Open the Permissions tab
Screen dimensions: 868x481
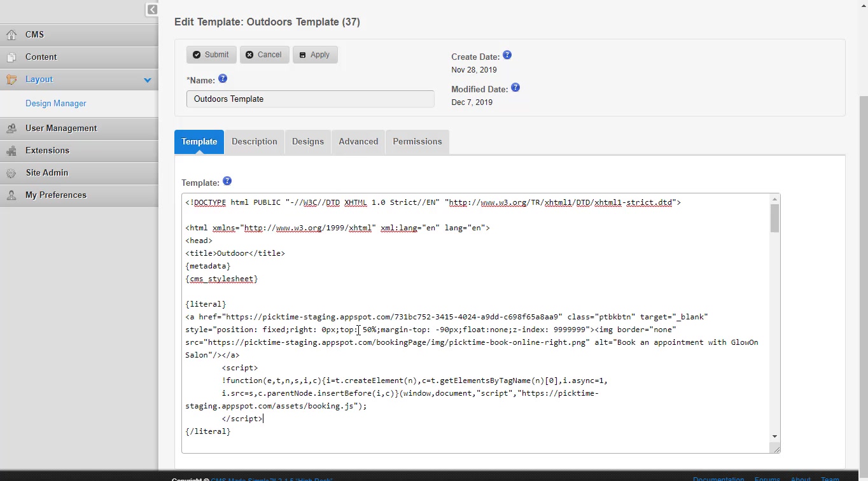point(417,142)
